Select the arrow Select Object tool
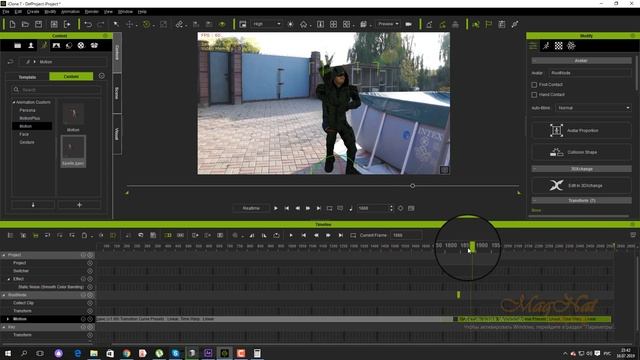640x360 pixels. tap(116, 24)
